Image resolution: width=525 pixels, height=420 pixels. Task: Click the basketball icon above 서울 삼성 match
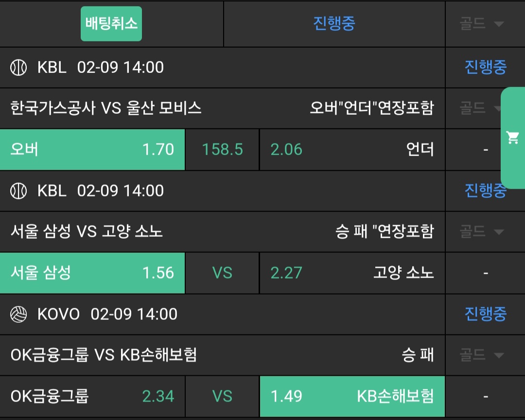click(18, 191)
